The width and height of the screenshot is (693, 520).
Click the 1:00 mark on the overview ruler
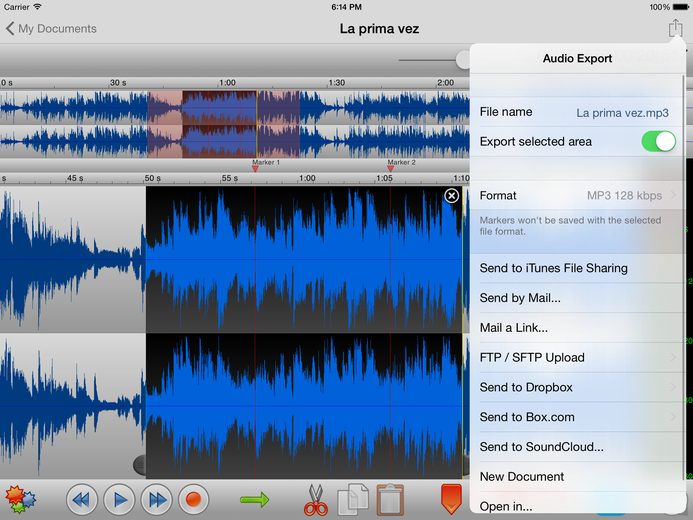pyautogui.click(x=227, y=83)
